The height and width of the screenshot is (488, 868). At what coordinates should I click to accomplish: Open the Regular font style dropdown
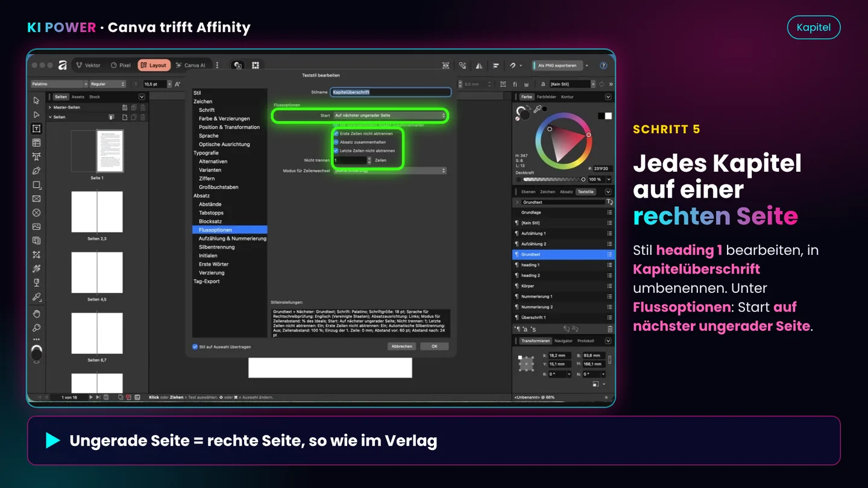(x=108, y=84)
